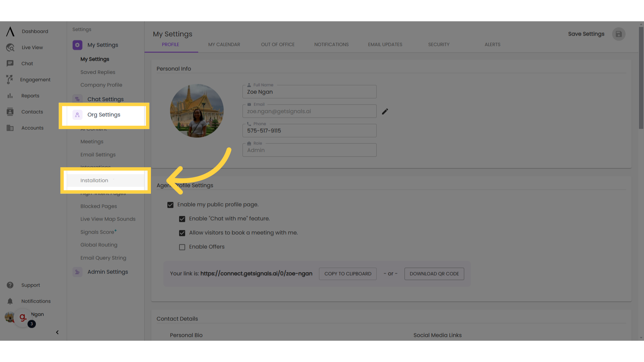The height and width of the screenshot is (362, 644).
Task: Click Download QR Code button
Action: [434, 274]
